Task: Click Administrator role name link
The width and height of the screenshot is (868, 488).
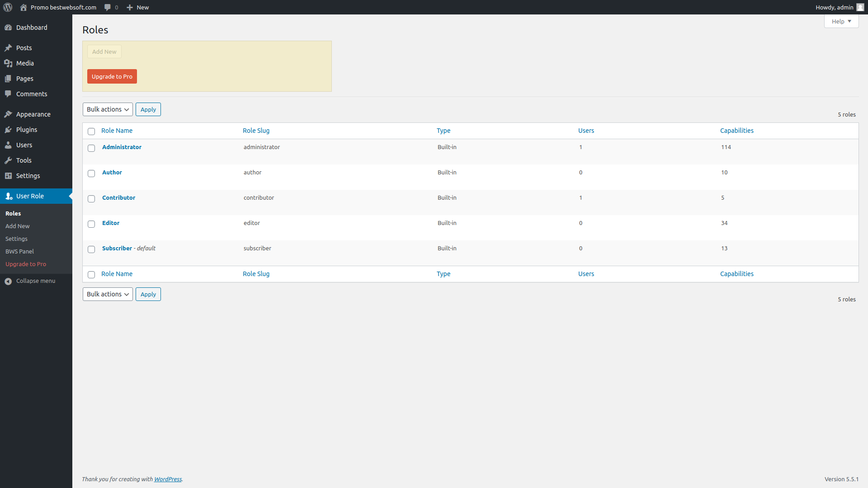Action: pyautogui.click(x=122, y=146)
